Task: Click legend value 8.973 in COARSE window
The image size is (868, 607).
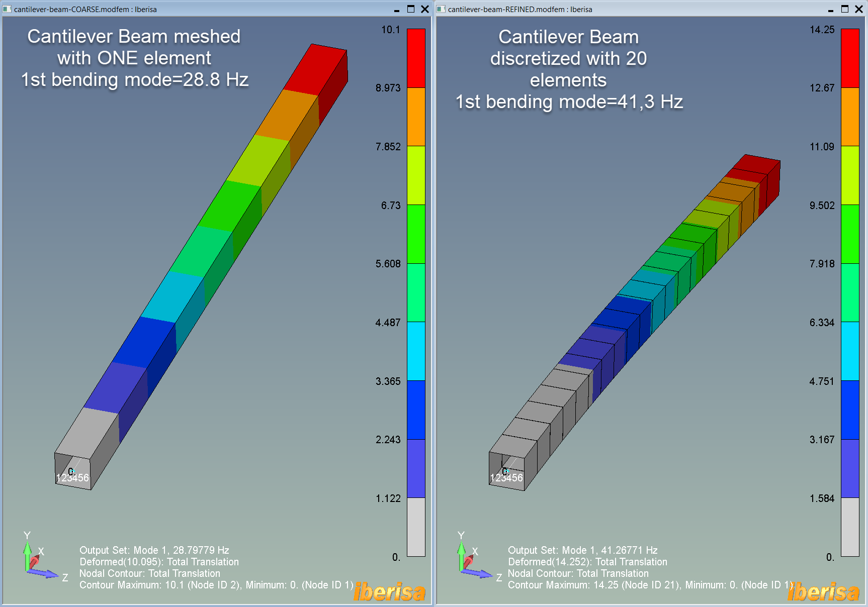Action: click(388, 88)
